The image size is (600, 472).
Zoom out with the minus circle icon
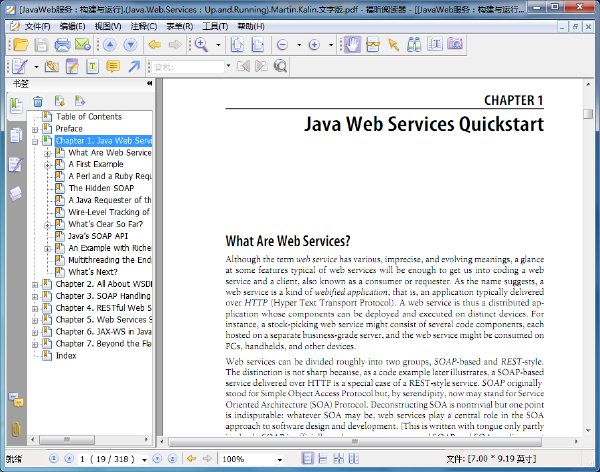click(282, 45)
